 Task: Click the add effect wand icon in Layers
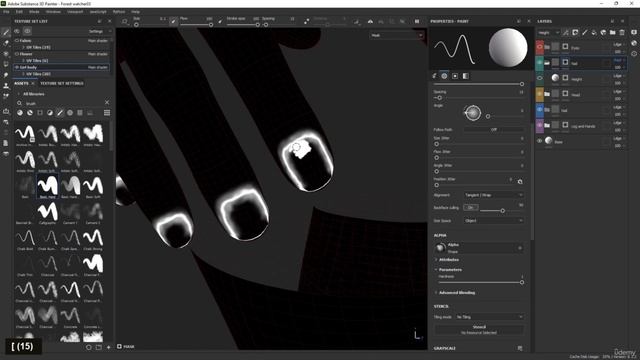[x=565, y=32]
